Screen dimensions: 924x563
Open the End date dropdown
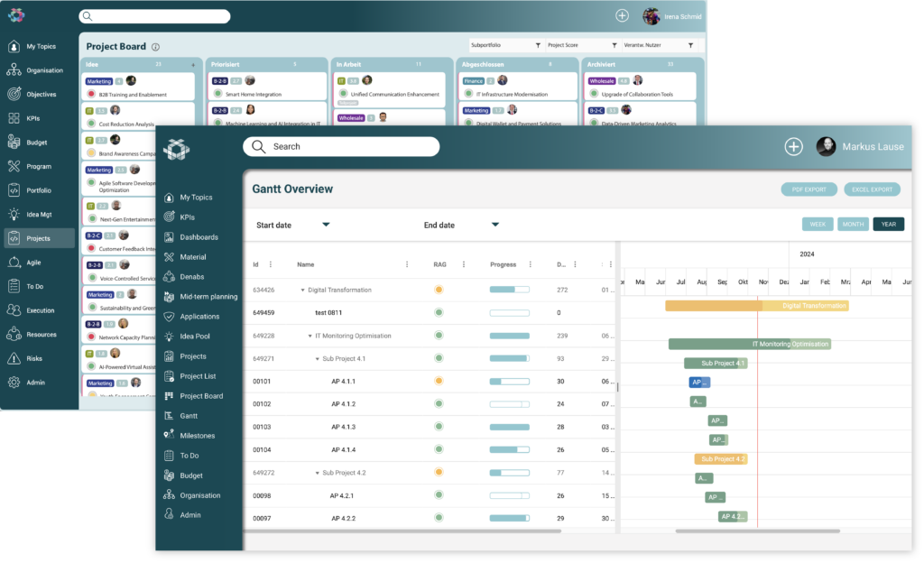point(495,225)
